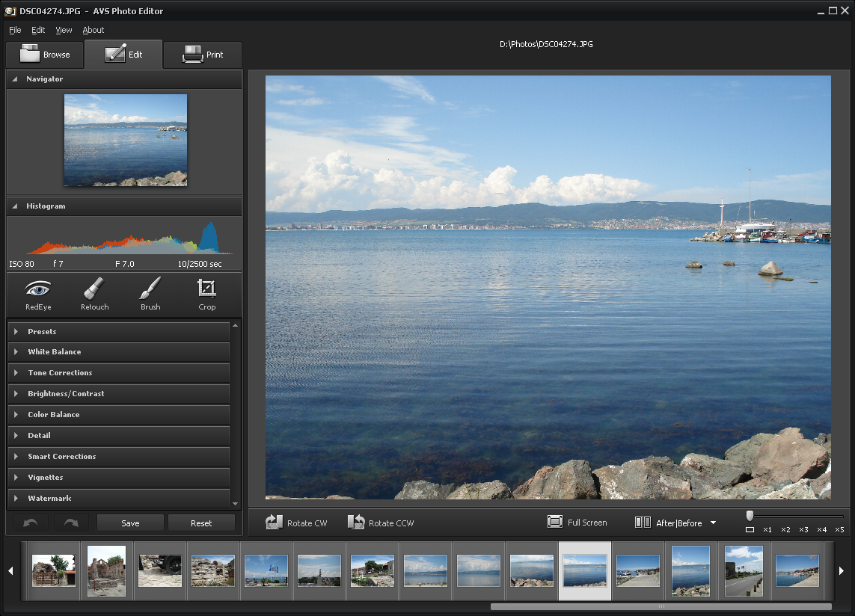Click the redo arrow button

71,523
